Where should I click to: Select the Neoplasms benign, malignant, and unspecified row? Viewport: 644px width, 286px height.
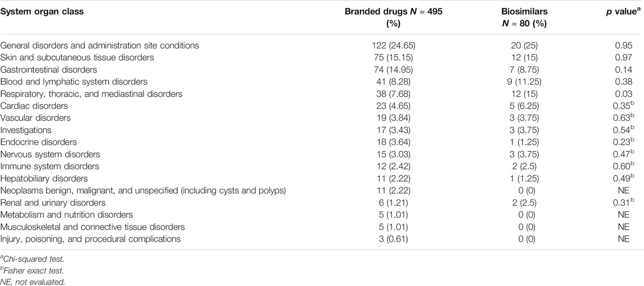point(322,191)
